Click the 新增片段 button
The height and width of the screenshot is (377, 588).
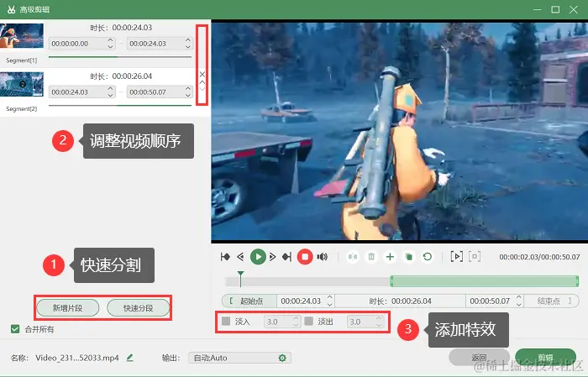68,308
